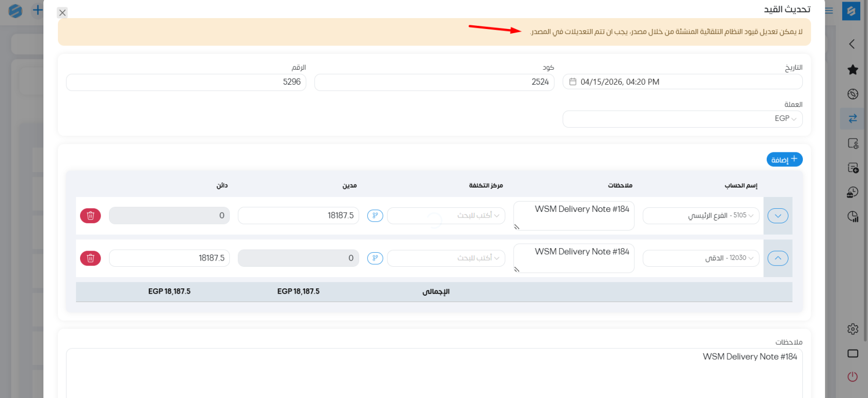Click the red power logout icon
The image size is (868, 398).
(853, 377)
